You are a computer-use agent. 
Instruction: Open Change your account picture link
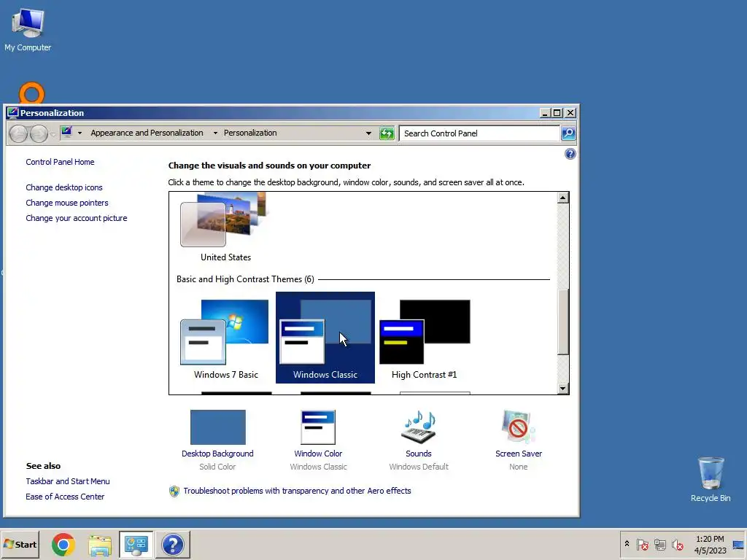(76, 218)
